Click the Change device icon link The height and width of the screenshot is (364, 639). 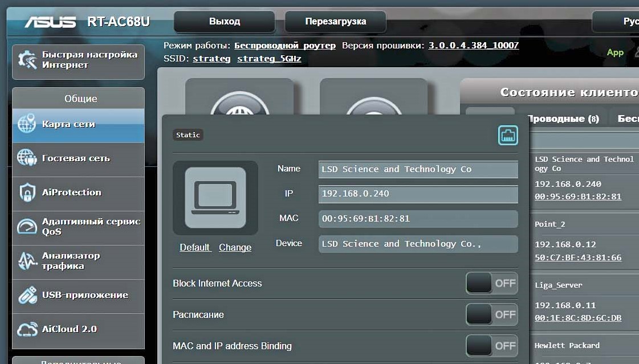pyautogui.click(x=235, y=247)
